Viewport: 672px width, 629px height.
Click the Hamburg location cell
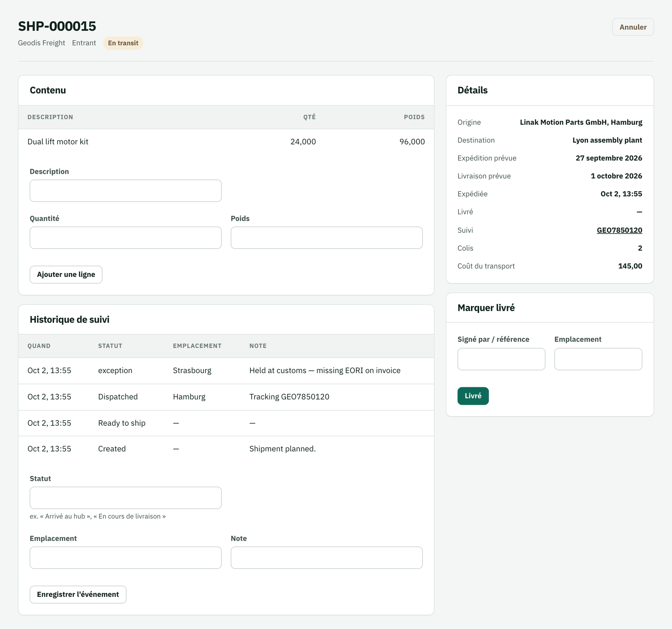189,397
